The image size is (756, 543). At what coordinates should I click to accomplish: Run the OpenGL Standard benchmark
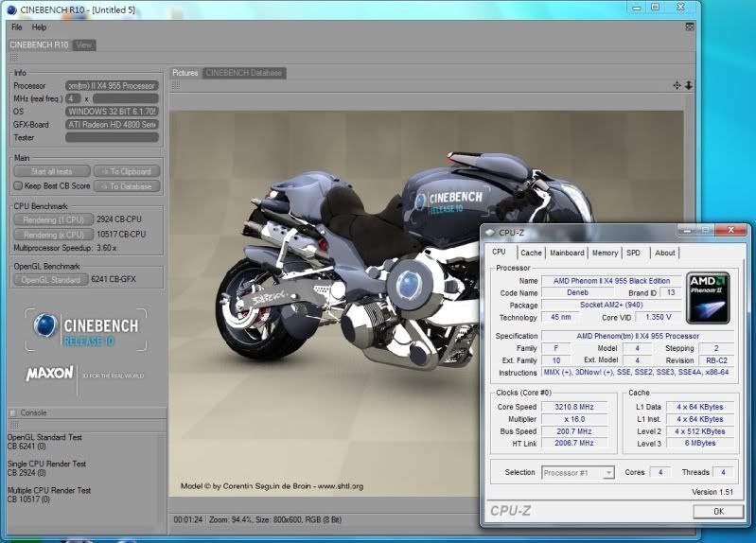(x=51, y=280)
